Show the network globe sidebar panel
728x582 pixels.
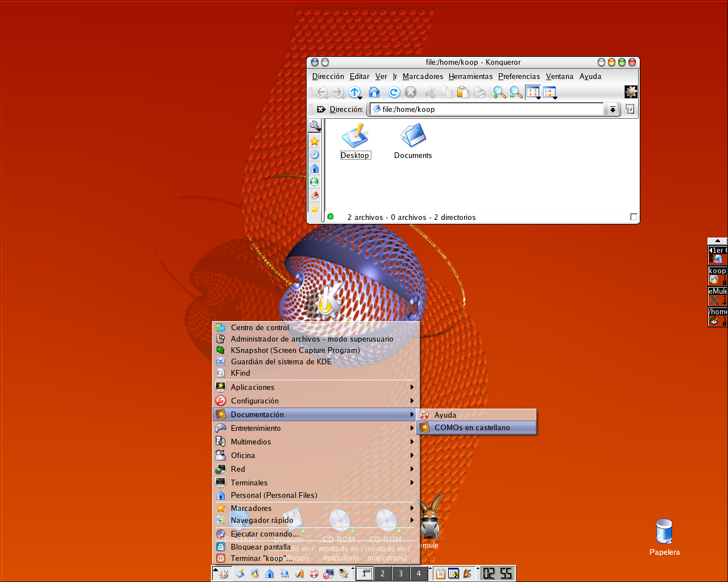[315, 182]
